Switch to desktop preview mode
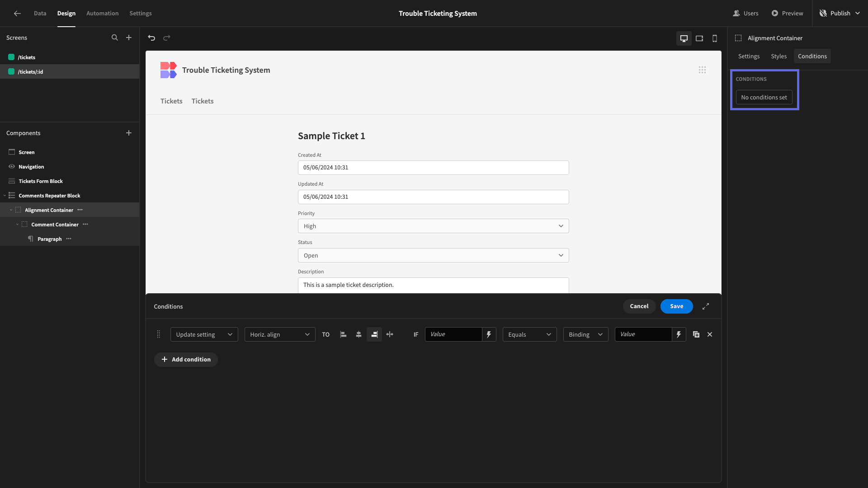 684,38
